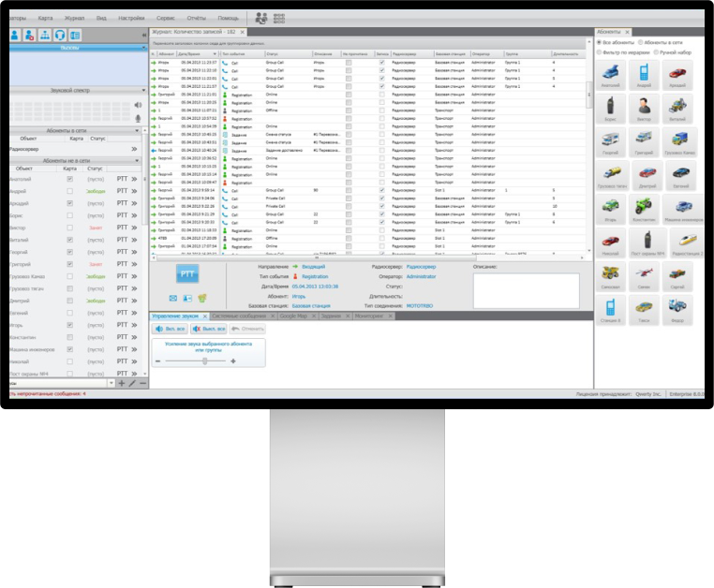
Task: Collapse the 'Звуковой спектр' panel
Action: [144, 91]
